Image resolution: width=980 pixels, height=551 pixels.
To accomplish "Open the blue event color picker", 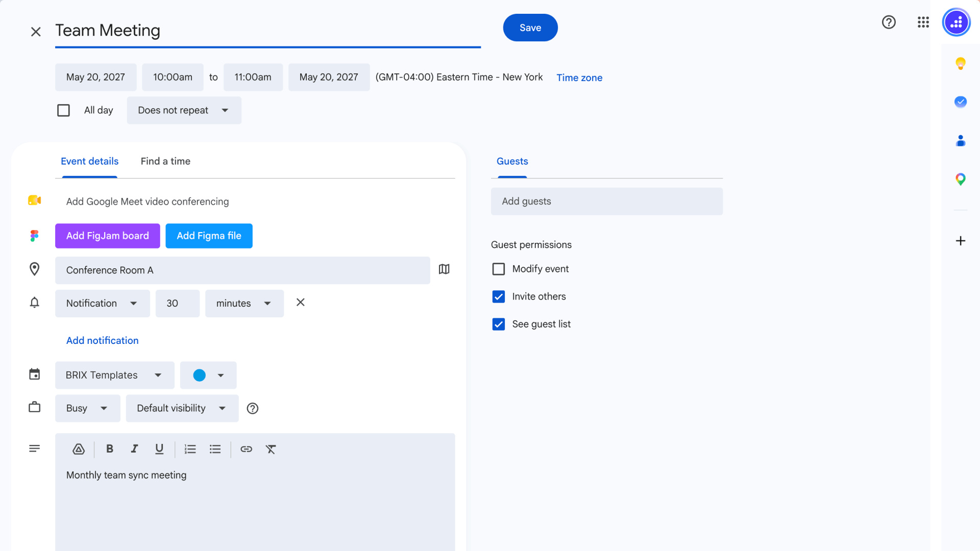I will click(x=208, y=375).
